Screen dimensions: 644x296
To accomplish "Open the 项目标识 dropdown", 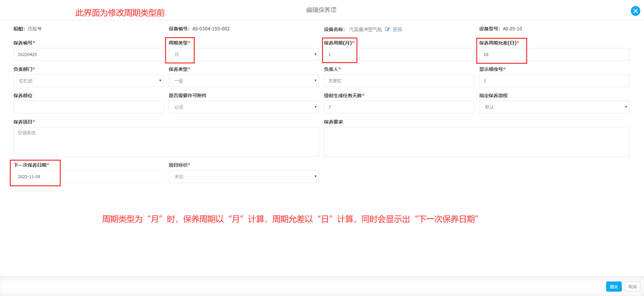I will [244, 177].
